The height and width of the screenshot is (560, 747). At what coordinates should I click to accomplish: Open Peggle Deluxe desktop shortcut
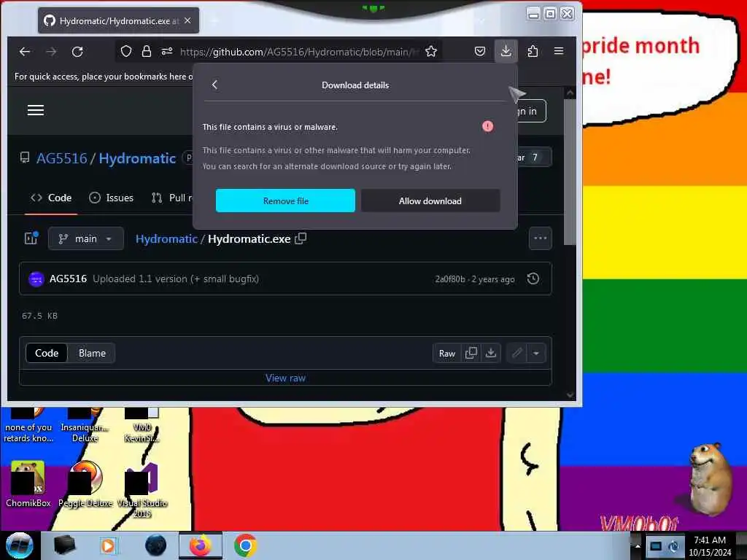[x=86, y=484]
